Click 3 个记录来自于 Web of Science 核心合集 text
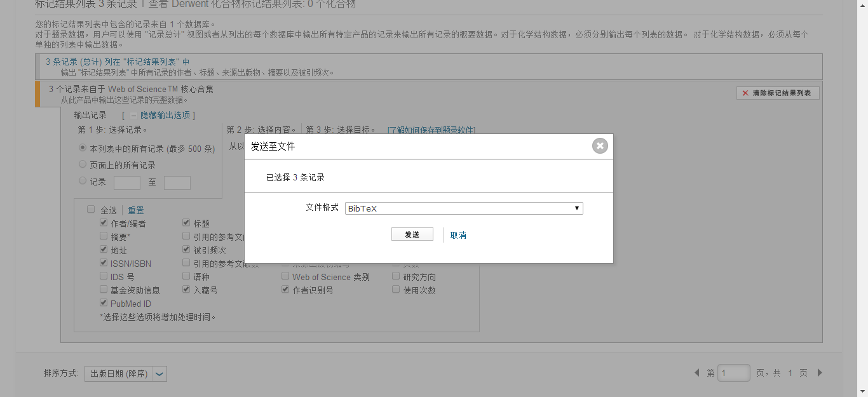Screen dimensions: 868x397 [x=132, y=89]
